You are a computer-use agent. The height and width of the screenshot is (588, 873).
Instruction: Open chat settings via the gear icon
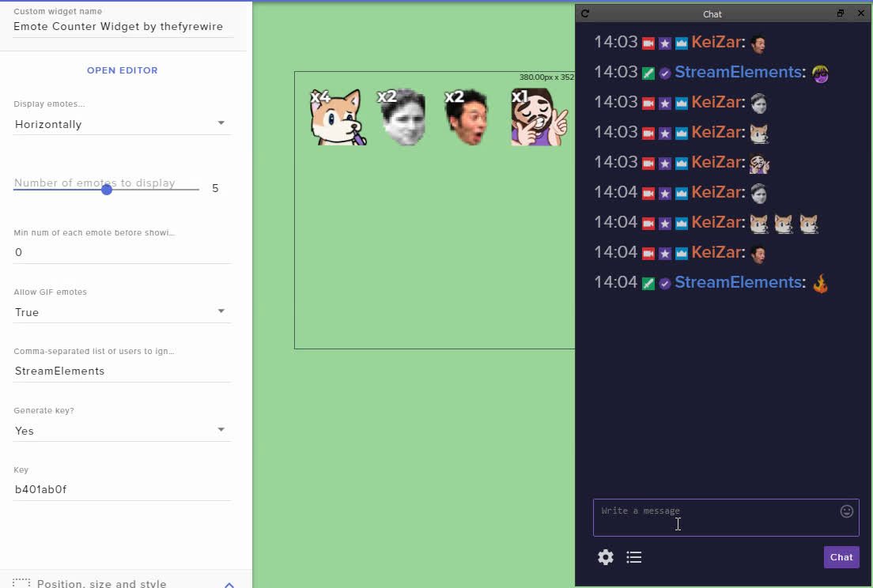(605, 557)
